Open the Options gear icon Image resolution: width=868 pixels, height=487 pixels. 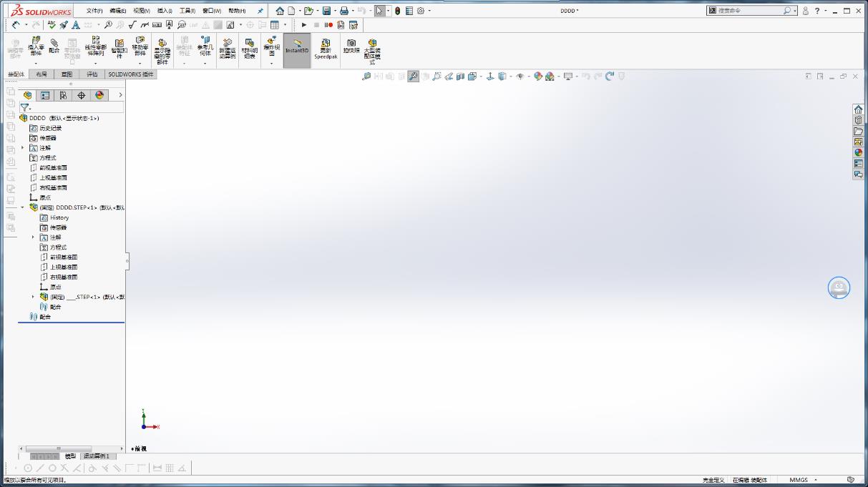click(421, 11)
